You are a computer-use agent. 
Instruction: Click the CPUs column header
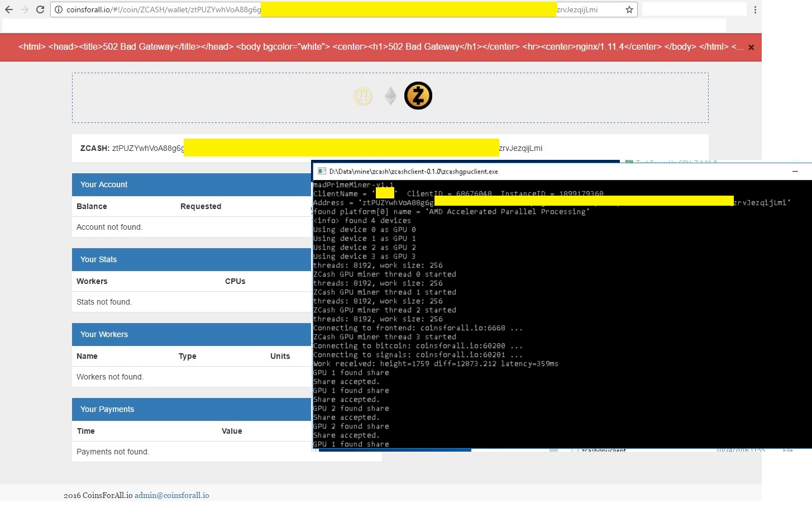point(235,281)
